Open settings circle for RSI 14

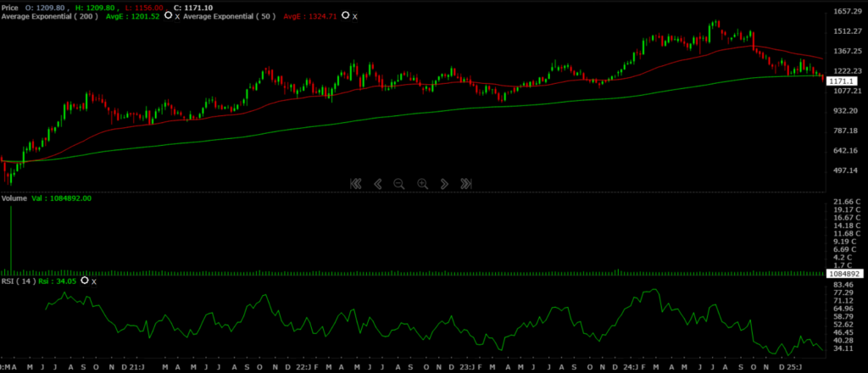coord(84,280)
